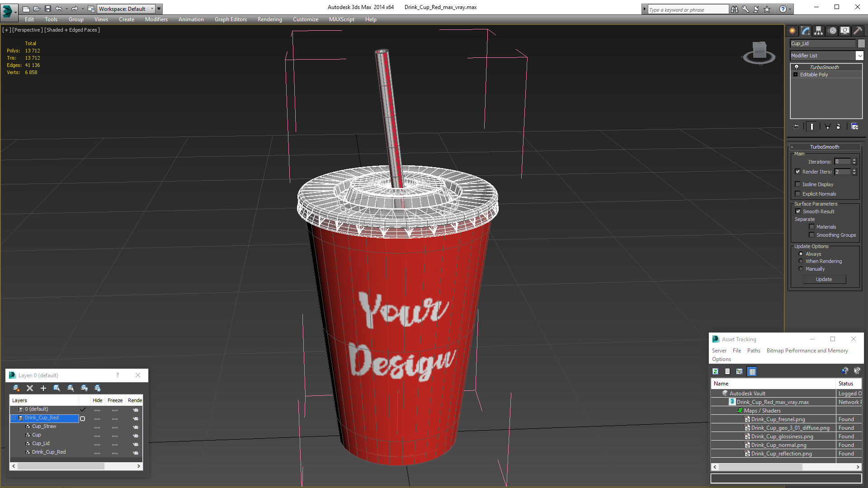
Task: Click Delete layer X icon in Layer dialog
Action: click(30, 388)
